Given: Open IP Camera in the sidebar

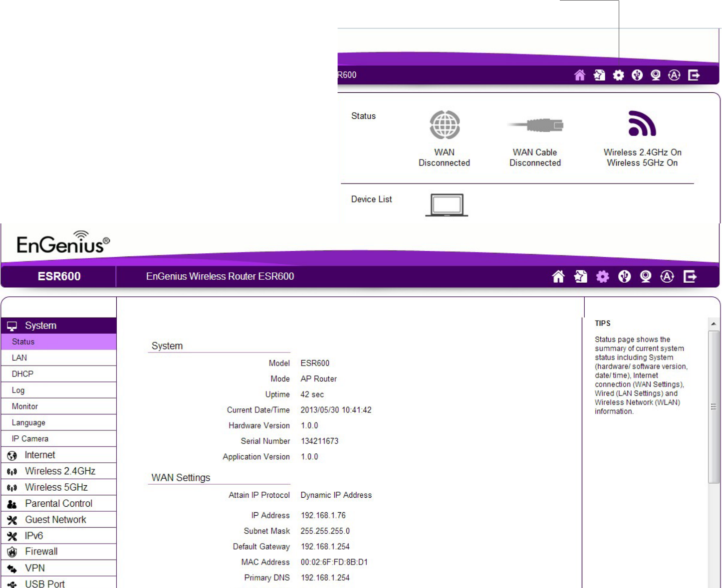Looking at the screenshot, I should pos(58,439).
